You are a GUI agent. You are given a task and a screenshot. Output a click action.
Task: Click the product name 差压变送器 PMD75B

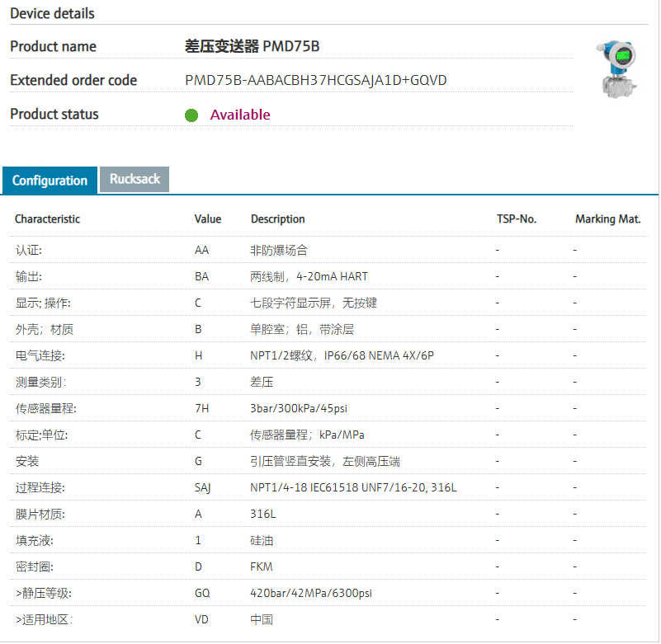[252, 47]
